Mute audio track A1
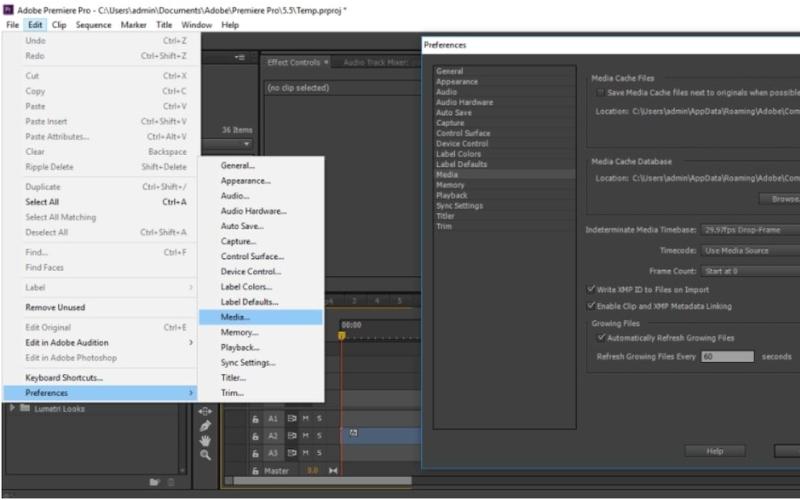The height and width of the screenshot is (500, 800). click(x=306, y=419)
